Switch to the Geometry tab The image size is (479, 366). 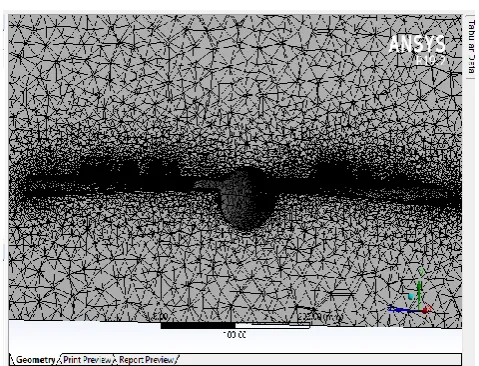[x=35, y=360]
